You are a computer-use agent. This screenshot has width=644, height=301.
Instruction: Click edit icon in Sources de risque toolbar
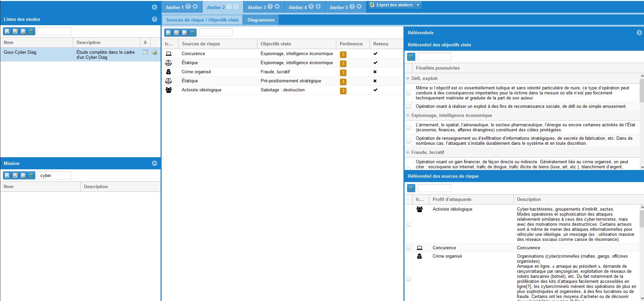point(176,33)
